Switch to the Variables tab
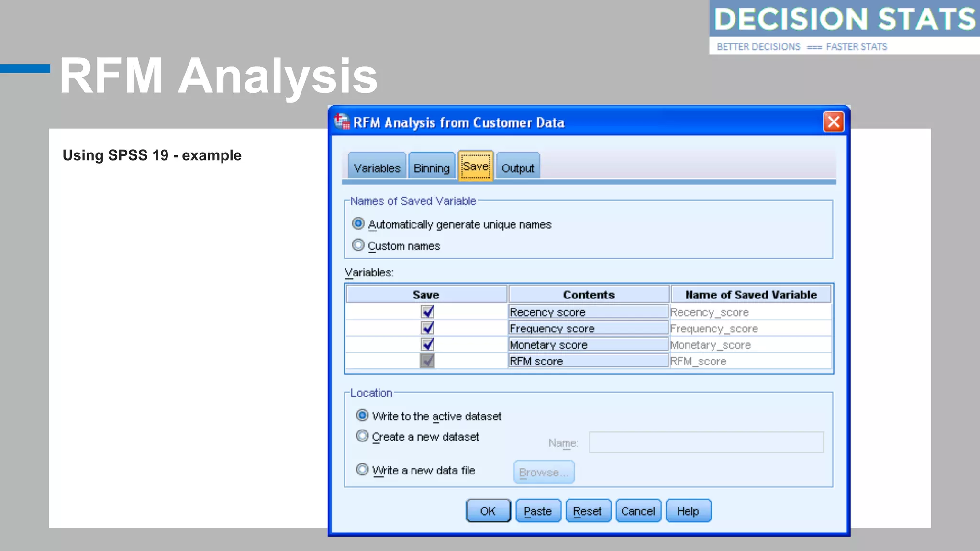 coord(377,166)
